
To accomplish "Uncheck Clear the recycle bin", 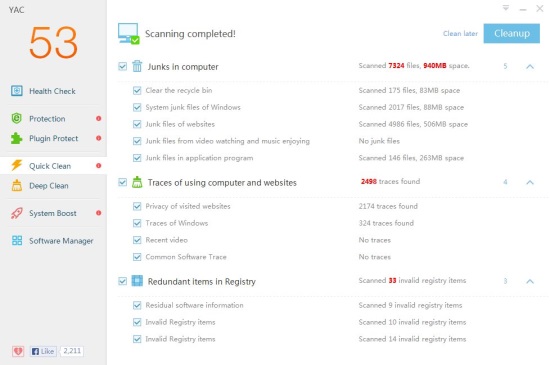I will click(137, 90).
